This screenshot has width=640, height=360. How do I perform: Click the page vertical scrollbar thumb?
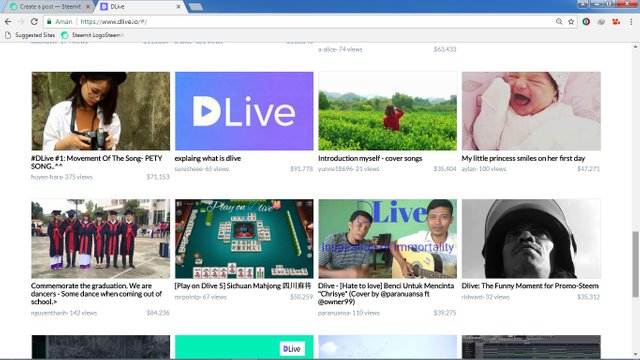[x=636, y=264]
